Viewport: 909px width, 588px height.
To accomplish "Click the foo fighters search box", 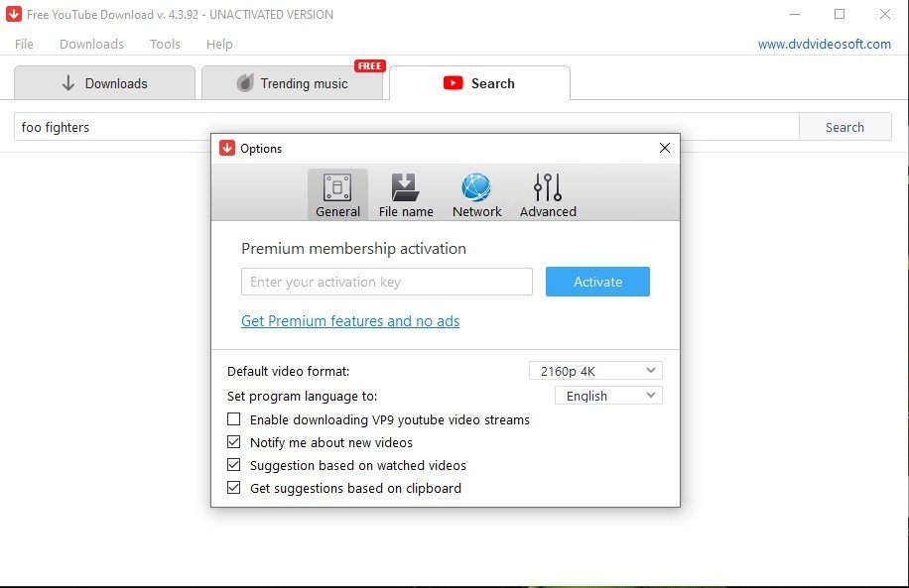I will (406, 127).
